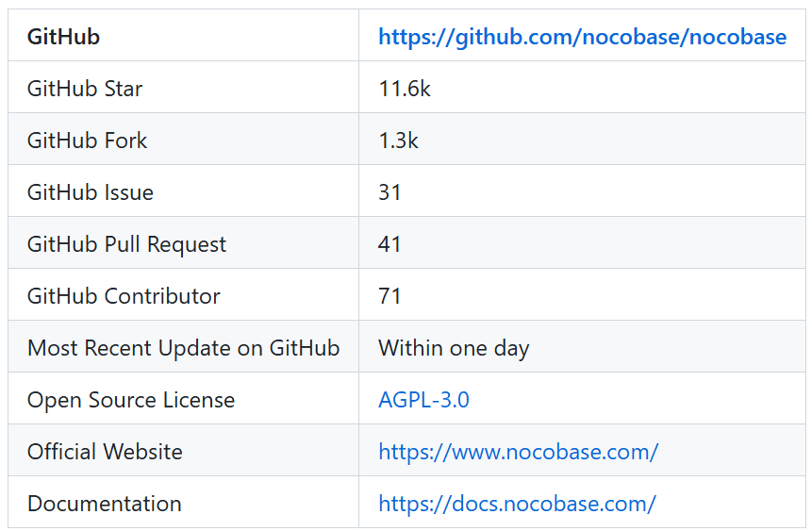Open the AGPL-3.0 license link

pyautogui.click(x=423, y=399)
